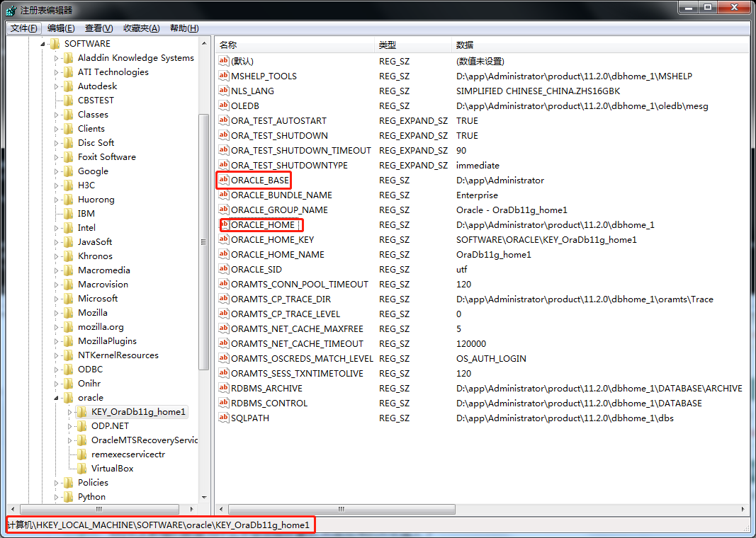Click folder icon of SOFTWARE key
This screenshot has height=538, width=756.
(55, 44)
